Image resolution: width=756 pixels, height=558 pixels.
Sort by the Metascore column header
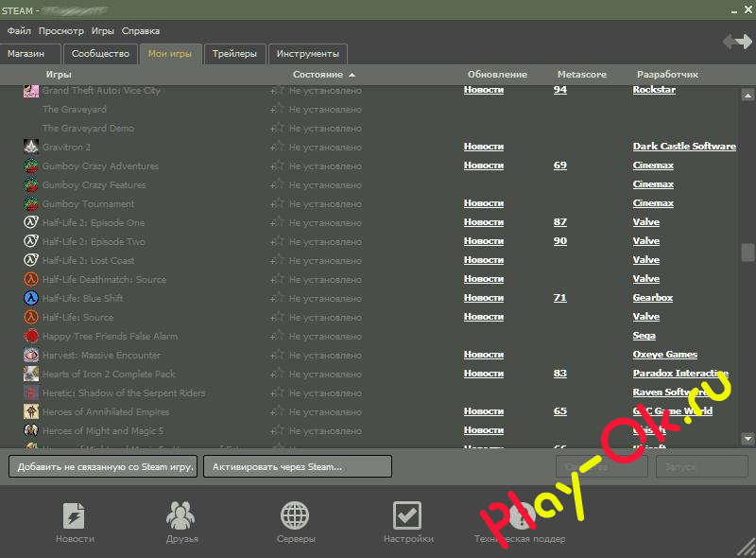coord(582,75)
